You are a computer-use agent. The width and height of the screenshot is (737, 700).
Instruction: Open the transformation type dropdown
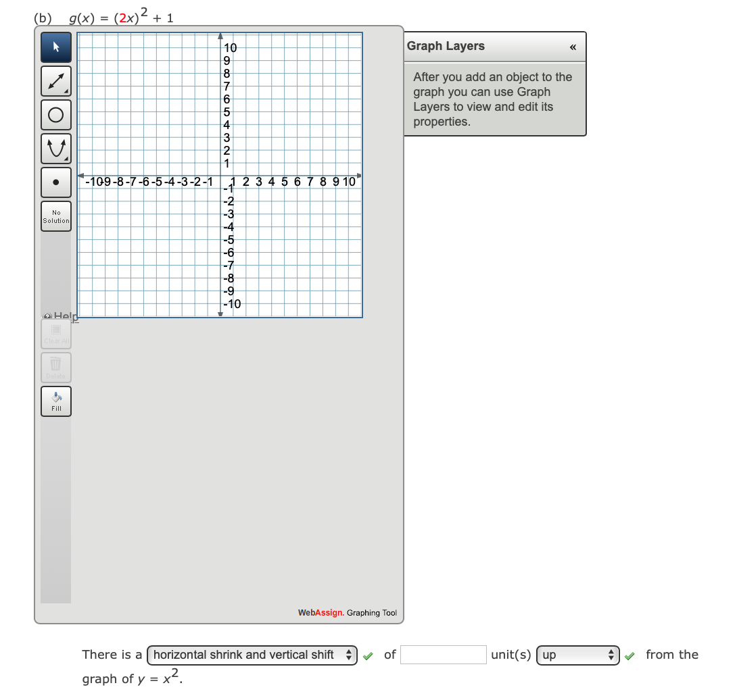click(252, 655)
